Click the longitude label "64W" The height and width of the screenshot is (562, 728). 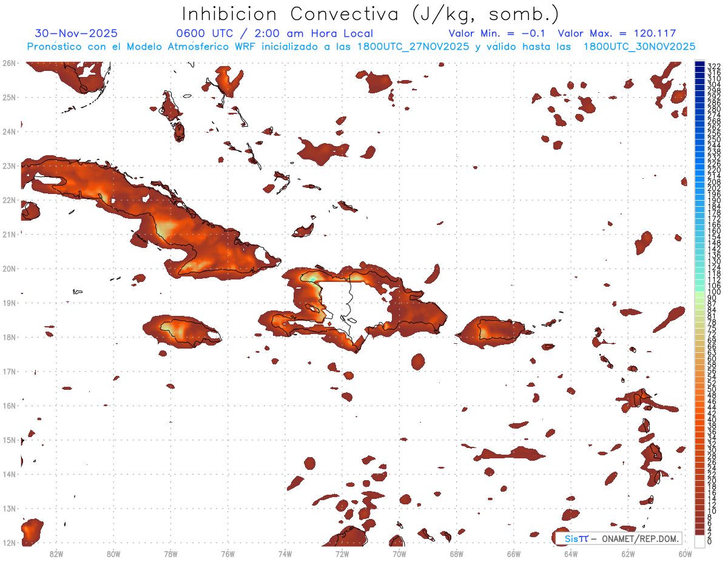pos(571,554)
